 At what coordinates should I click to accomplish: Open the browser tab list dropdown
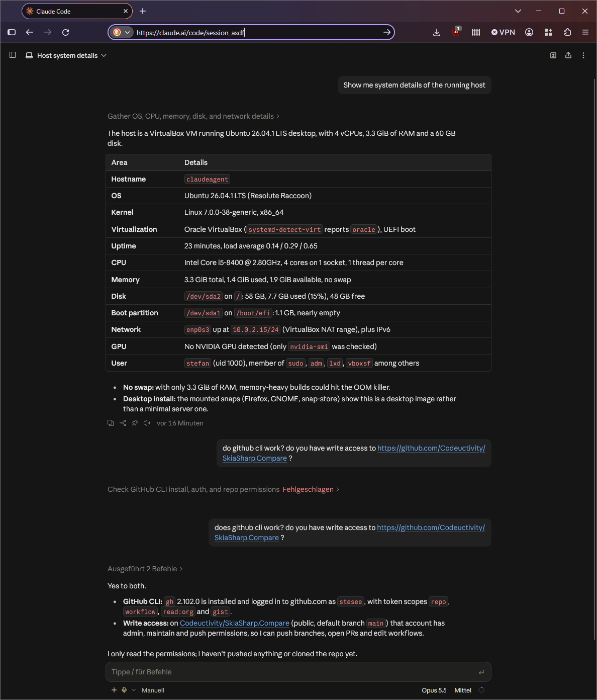(x=518, y=11)
